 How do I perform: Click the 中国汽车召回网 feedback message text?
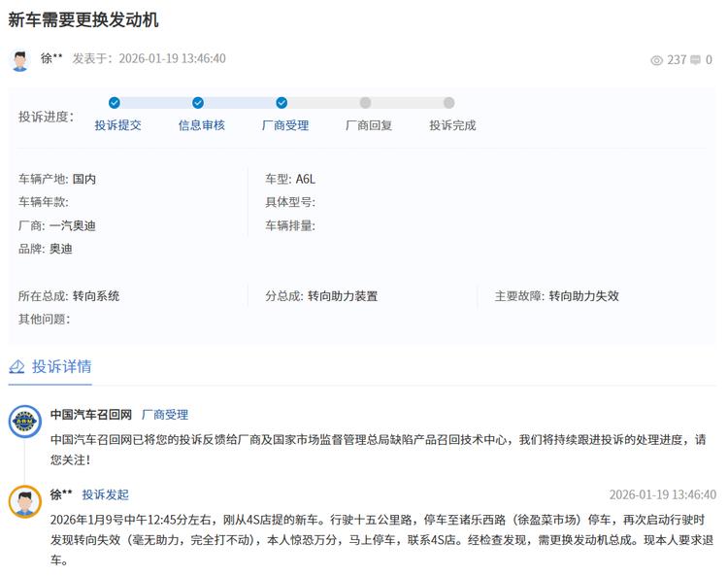click(379, 450)
